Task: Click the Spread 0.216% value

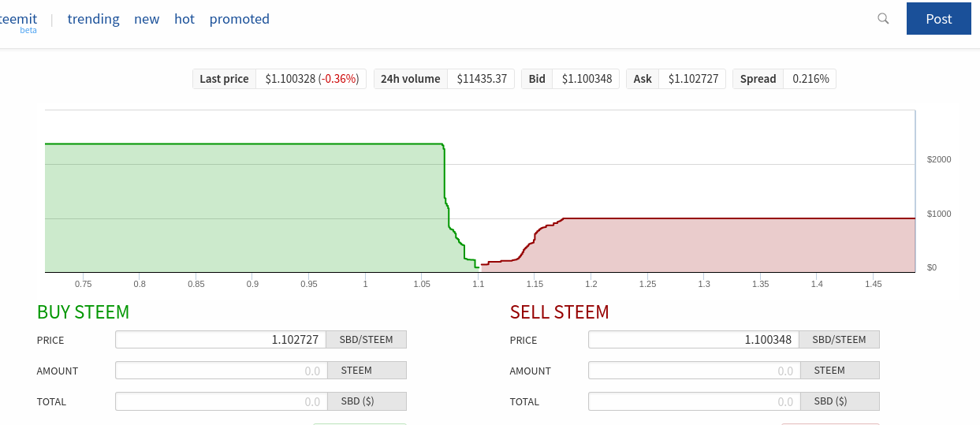Action: point(810,79)
